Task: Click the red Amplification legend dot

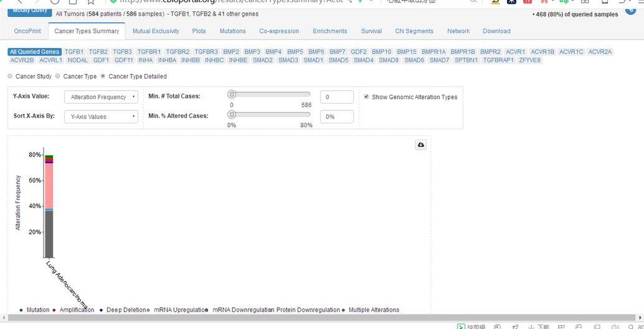Action: [x=55, y=310]
